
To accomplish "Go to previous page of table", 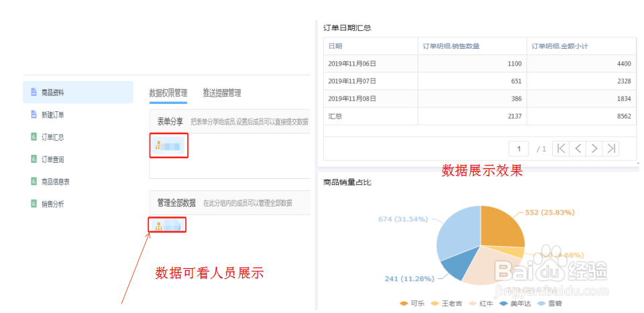I will coord(578,149).
